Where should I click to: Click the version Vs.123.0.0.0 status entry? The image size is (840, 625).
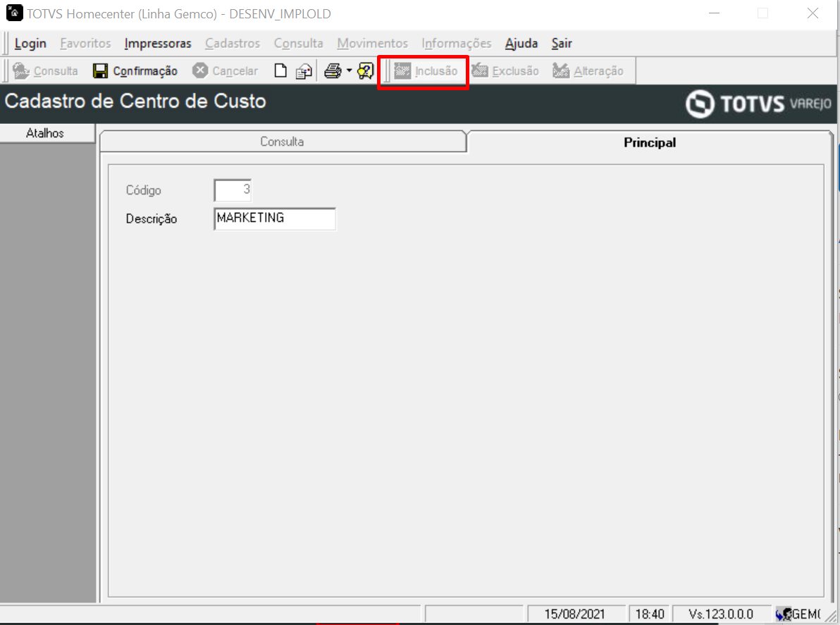(721, 614)
